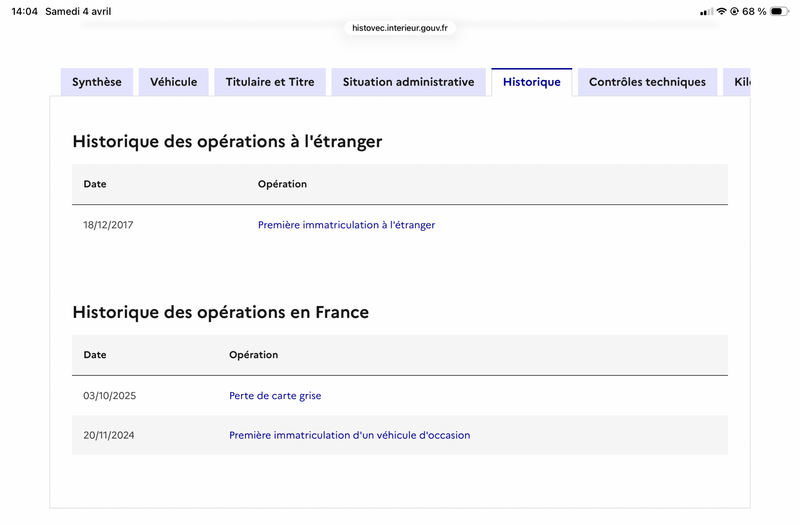Tap the cellular signal bars icon
This screenshot has height=525, width=800.
tap(707, 12)
